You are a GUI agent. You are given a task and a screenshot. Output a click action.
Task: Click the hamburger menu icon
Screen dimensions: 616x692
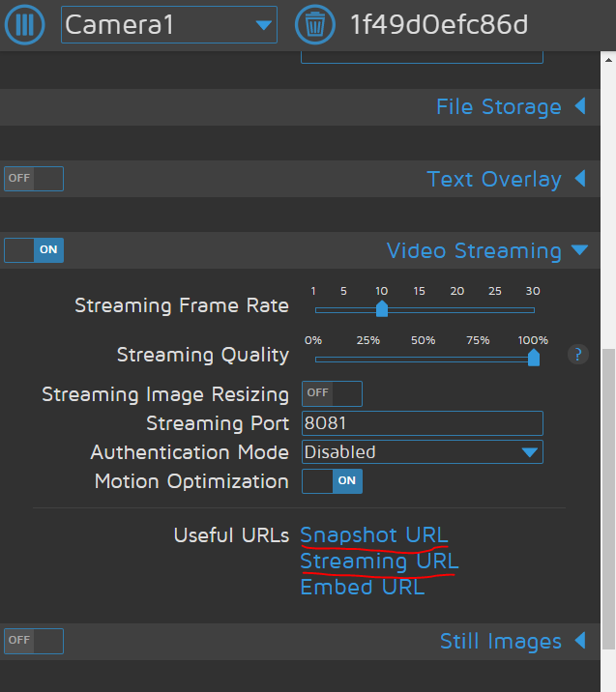point(25,24)
